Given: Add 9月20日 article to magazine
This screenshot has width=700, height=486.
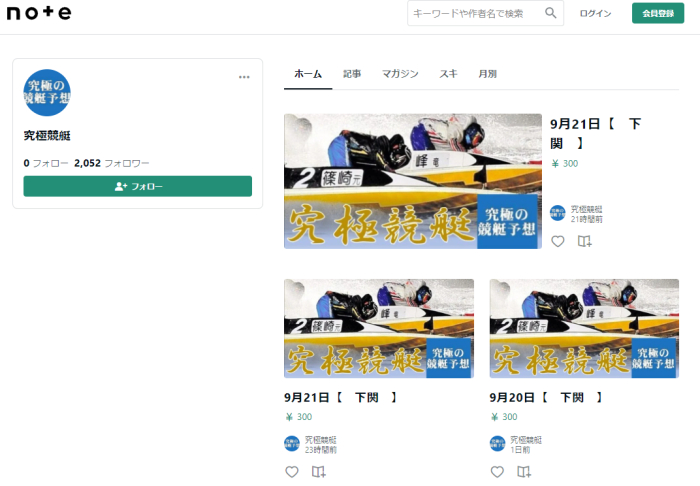Looking at the screenshot, I should click(x=524, y=471).
